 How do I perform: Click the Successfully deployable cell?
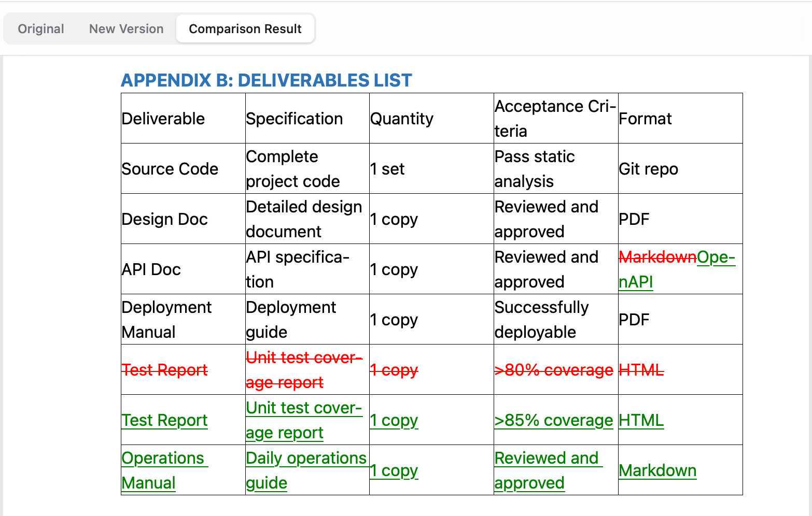tap(556, 320)
